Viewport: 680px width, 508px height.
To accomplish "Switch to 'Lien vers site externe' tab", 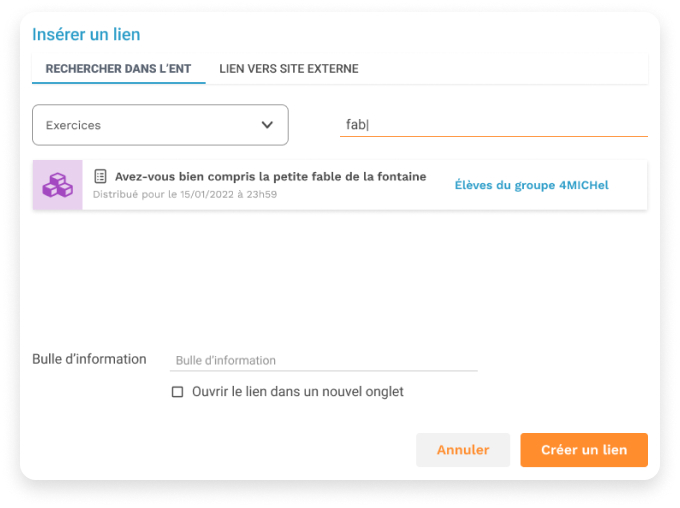I will click(289, 69).
